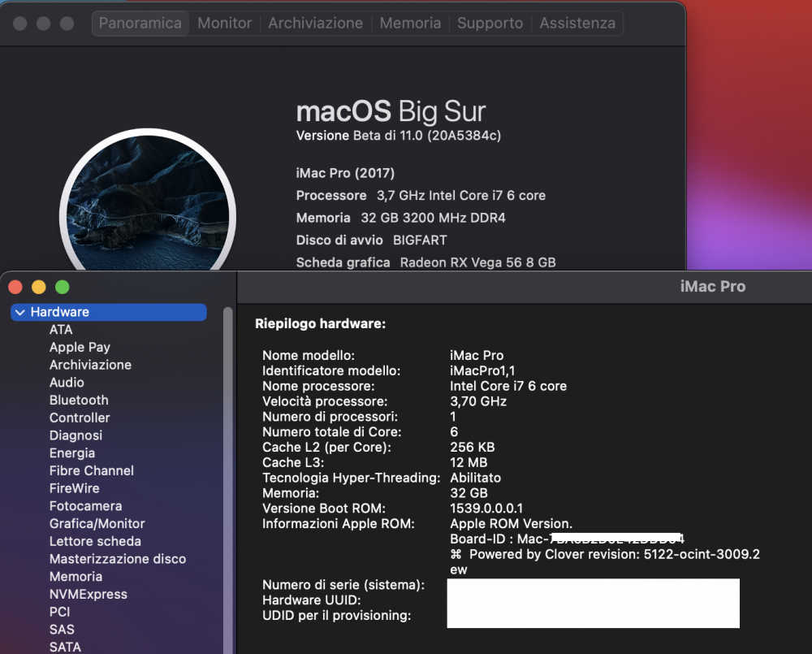Select ATA in the sidebar
812x654 pixels.
[x=61, y=330]
